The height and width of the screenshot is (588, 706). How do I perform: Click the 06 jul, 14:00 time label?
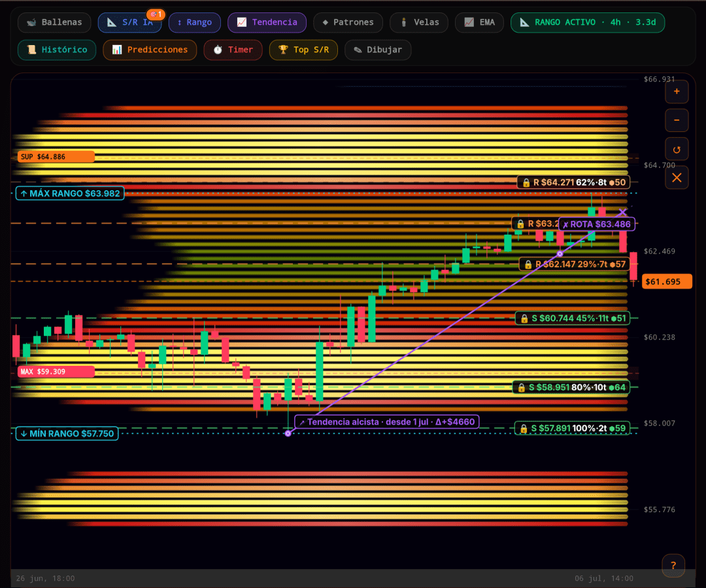(604, 579)
